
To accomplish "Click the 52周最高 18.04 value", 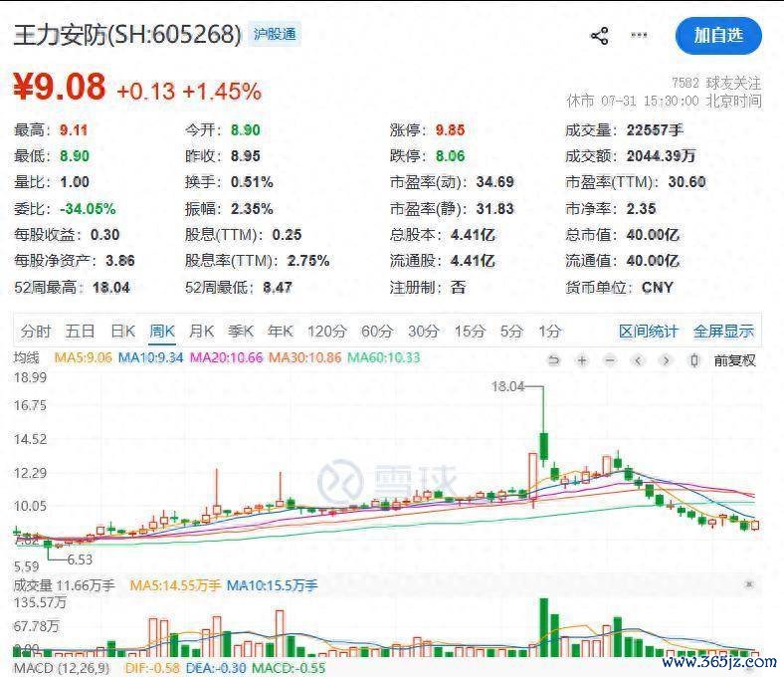I will click(x=111, y=288).
